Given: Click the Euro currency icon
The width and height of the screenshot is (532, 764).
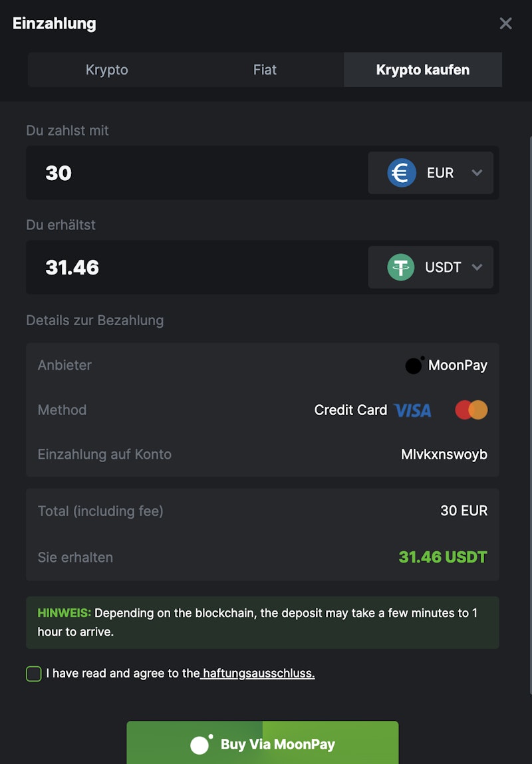Looking at the screenshot, I should pos(402,173).
